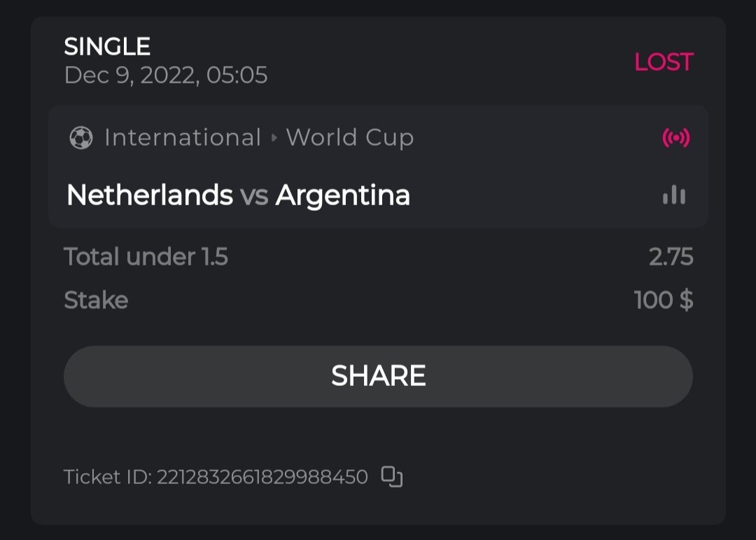Click the "vs" text between teams
The height and width of the screenshot is (540, 756).
tap(254, 196)
